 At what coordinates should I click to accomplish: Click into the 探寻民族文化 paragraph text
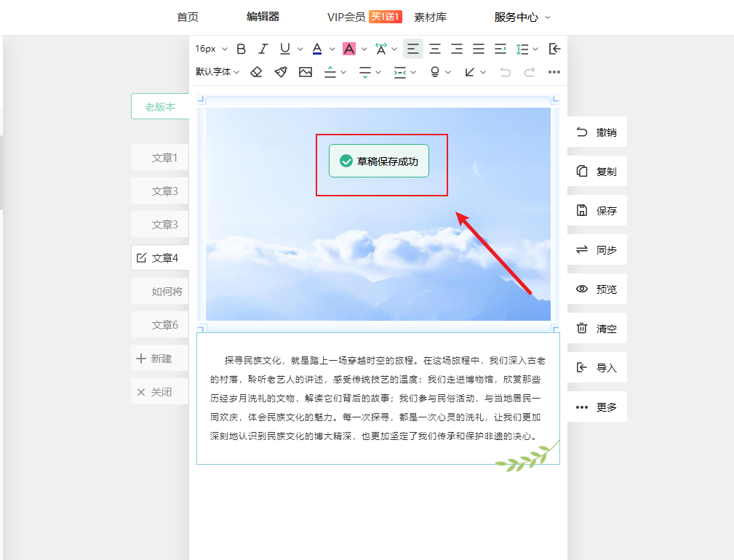tap(378, 398)
